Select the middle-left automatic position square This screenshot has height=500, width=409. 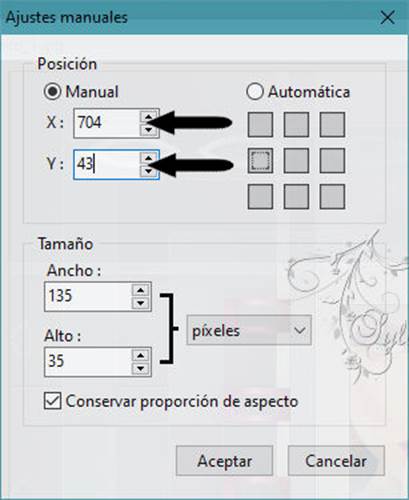(260, 161)
